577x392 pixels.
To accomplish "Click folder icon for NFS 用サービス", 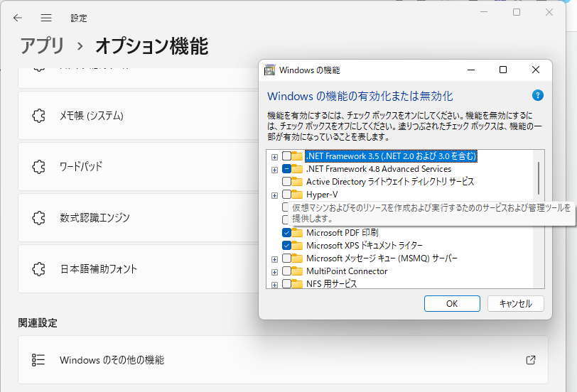I will 297,283.
